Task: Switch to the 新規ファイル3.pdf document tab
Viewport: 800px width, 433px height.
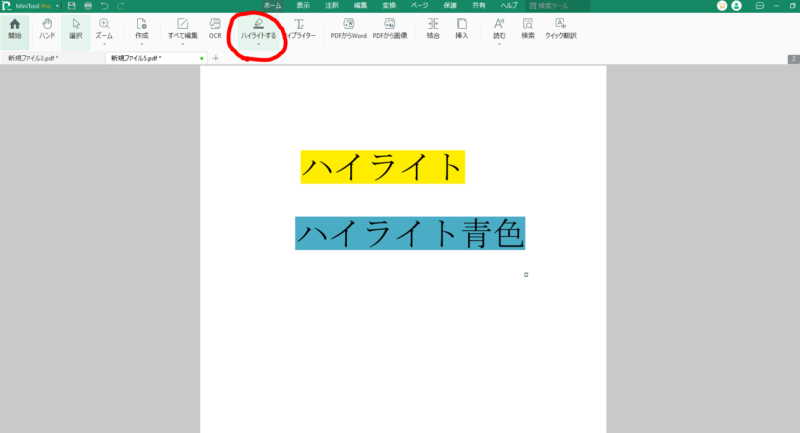Action: [33, 58]
